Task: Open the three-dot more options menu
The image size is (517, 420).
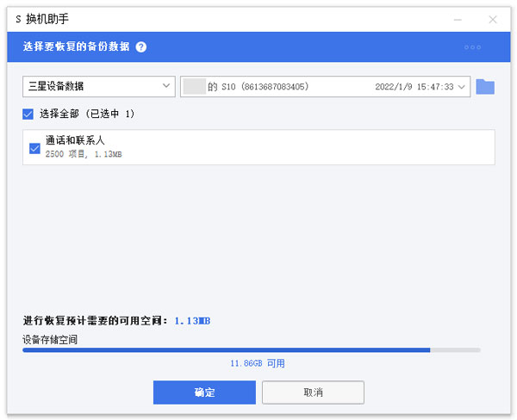Action: tap(472, 47)
